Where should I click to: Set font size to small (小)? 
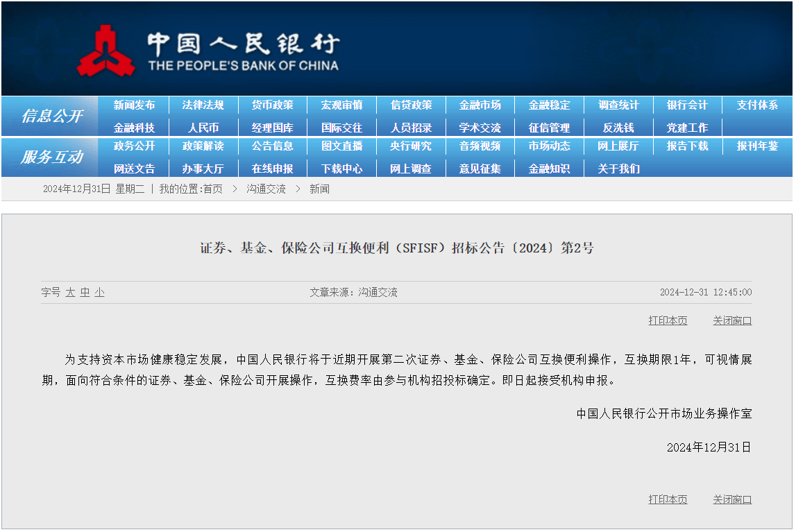[100, 293]
